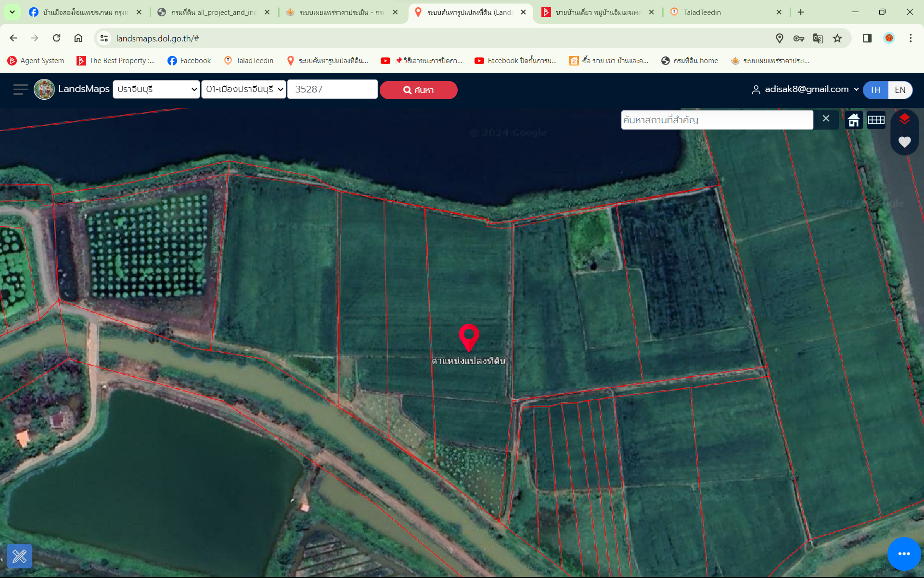Click the ค้นหา search button
Viewport: 924px width, 578px height.
tap(418, 90)
